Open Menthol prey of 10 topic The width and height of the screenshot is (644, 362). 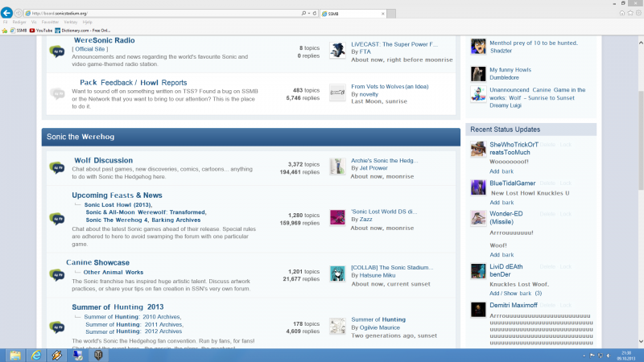534,43
